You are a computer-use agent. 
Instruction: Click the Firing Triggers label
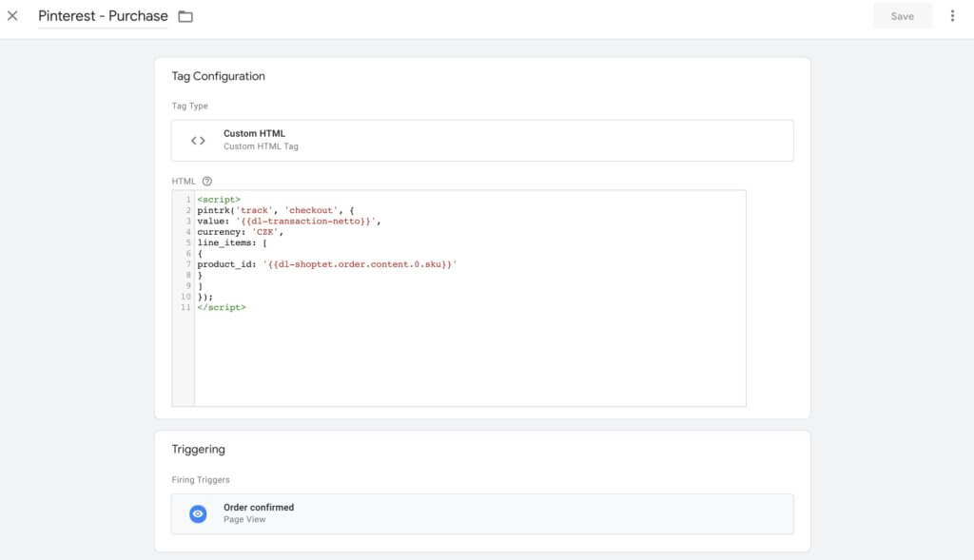pyautogui.click(x=201, y=480)
